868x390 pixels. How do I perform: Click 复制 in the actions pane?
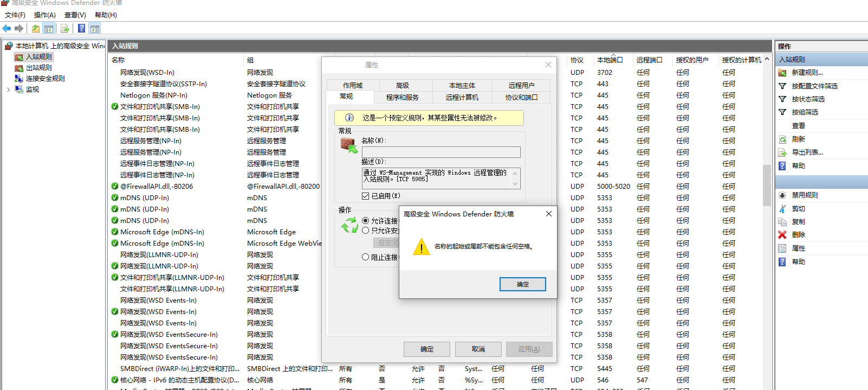[x=798, y=222]
